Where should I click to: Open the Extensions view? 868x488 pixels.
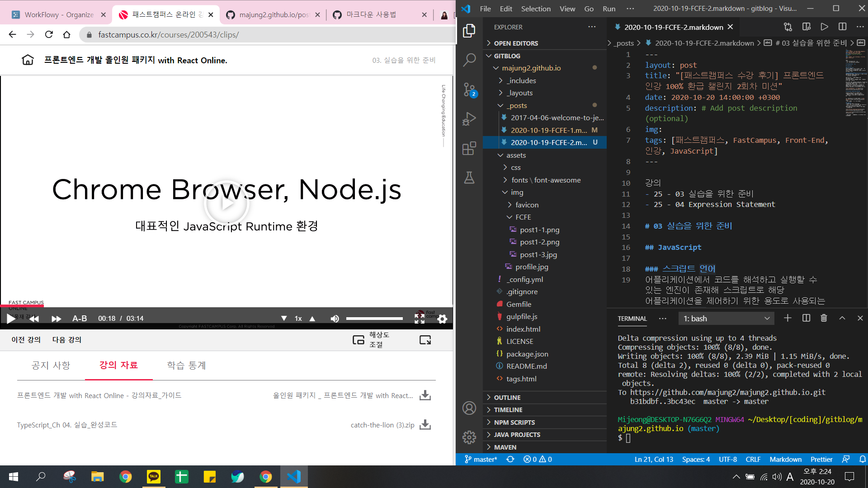[469, 148]
